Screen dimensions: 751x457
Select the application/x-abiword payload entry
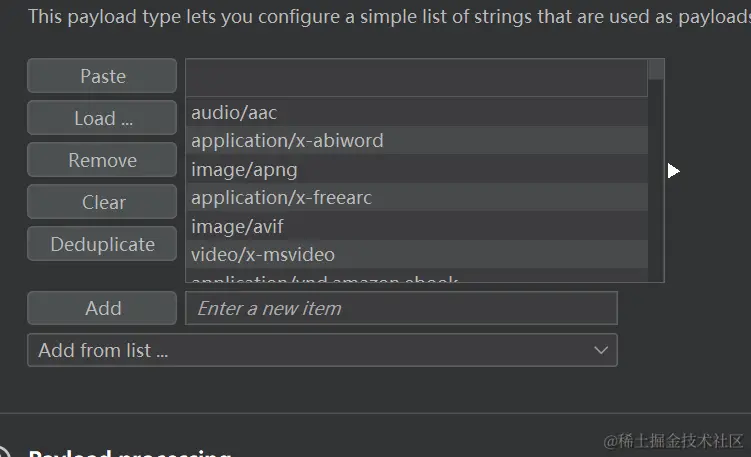417,140
